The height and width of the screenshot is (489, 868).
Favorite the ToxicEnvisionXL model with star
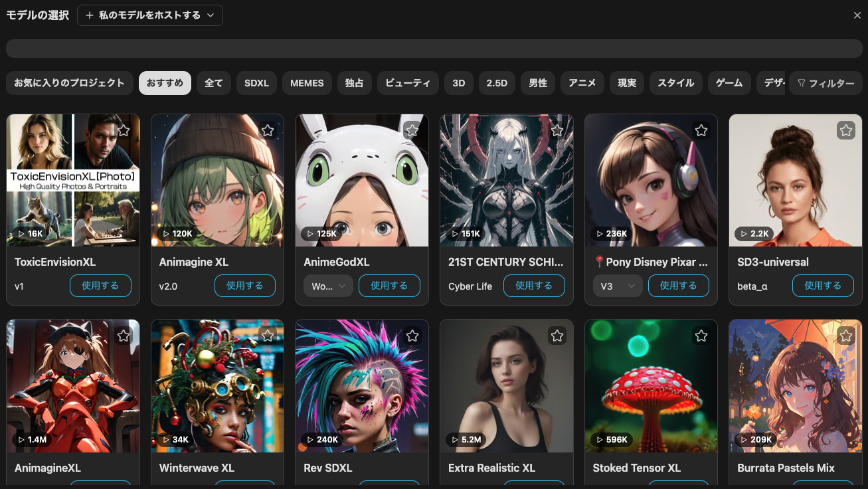[124, 130]
